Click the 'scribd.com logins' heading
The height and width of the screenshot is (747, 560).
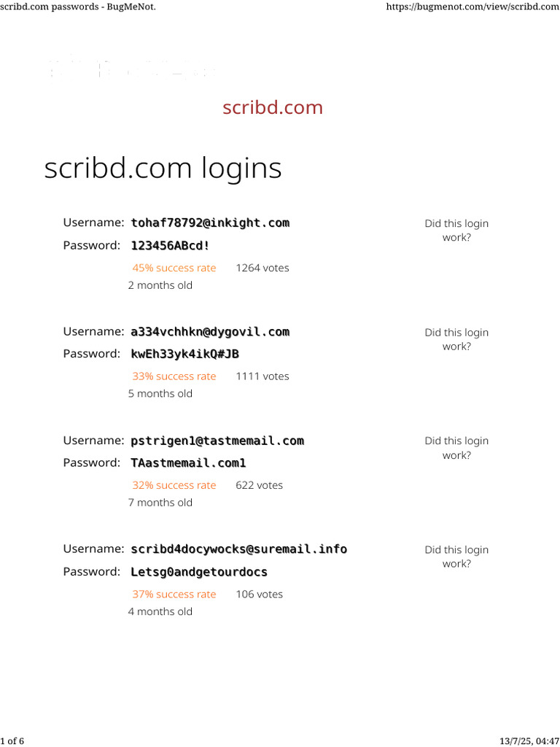(x=163, y=169)
